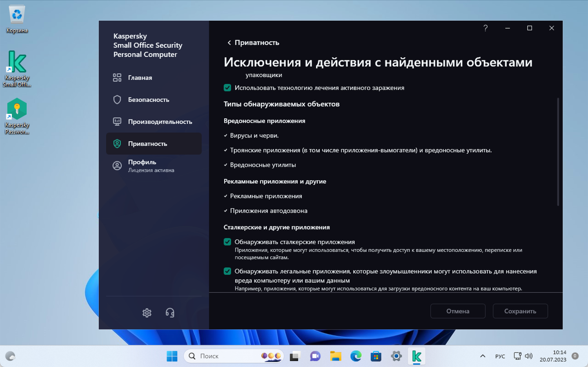Open the Профиль menu item
Screen dimensions: 588x367
(154, 166)
